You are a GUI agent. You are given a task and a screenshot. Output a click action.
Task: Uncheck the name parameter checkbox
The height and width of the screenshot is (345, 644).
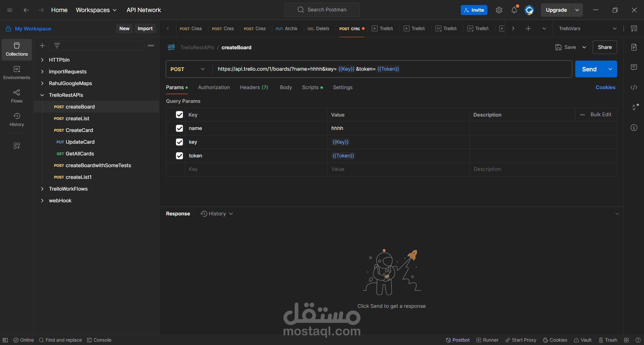point(179,128)
